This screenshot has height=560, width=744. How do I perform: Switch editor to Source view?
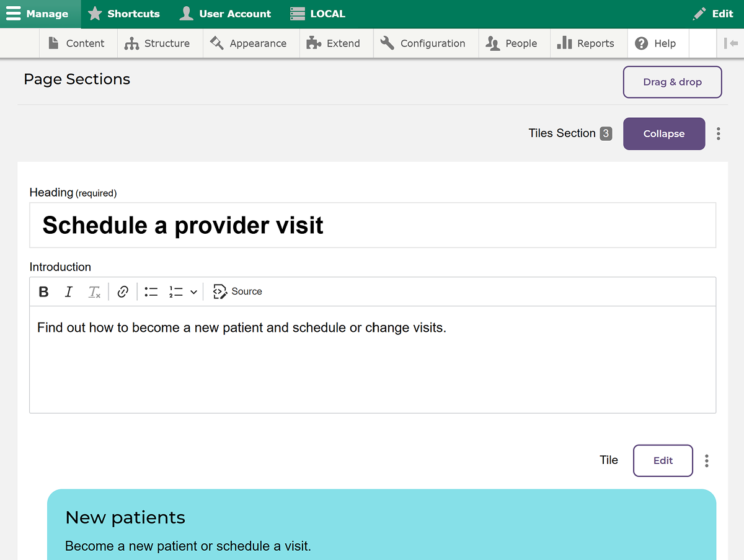237,291
